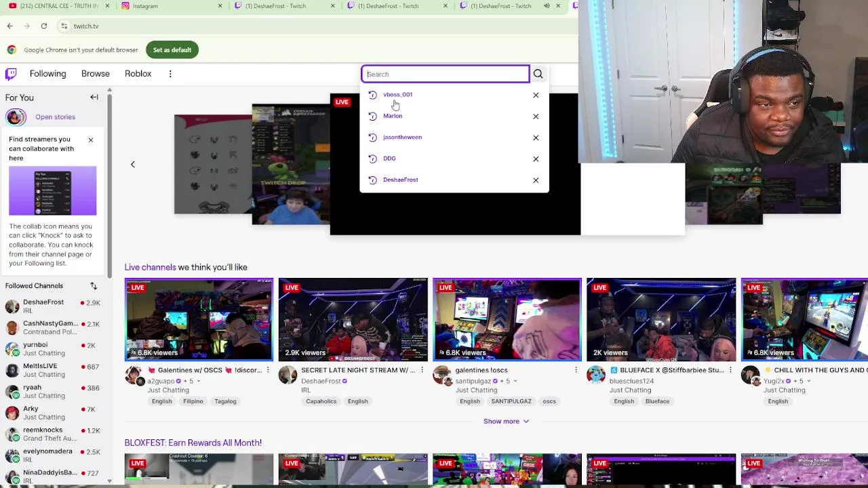Open options for SECRET LATE NIGHT STREAM

coord(422,370)
